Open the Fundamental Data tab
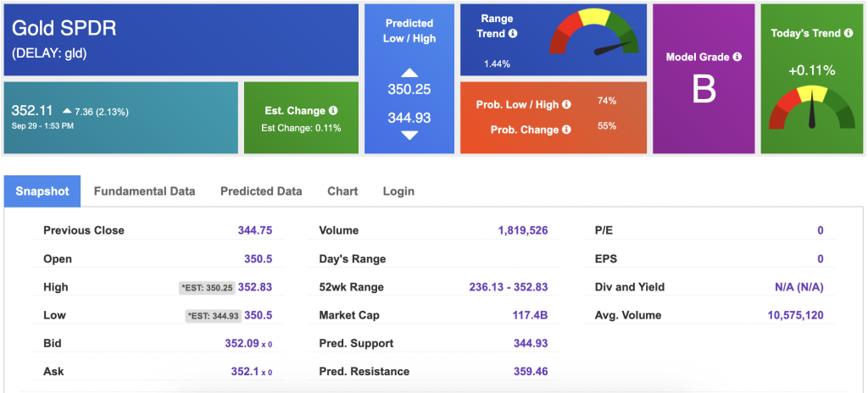 [144, 191]
